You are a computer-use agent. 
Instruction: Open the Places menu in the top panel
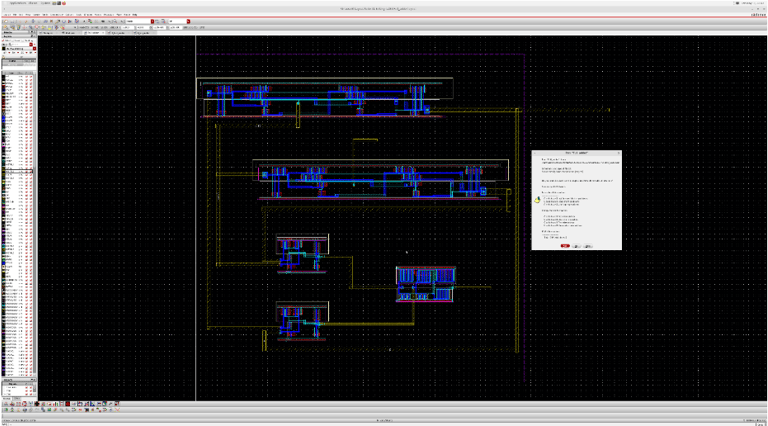33,3
